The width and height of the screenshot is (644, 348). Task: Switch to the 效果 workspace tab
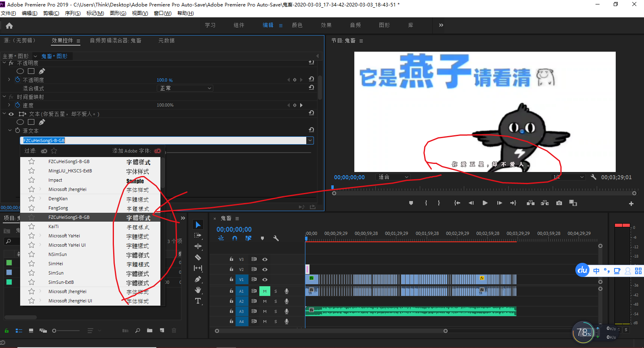click(x=326, y=25)
